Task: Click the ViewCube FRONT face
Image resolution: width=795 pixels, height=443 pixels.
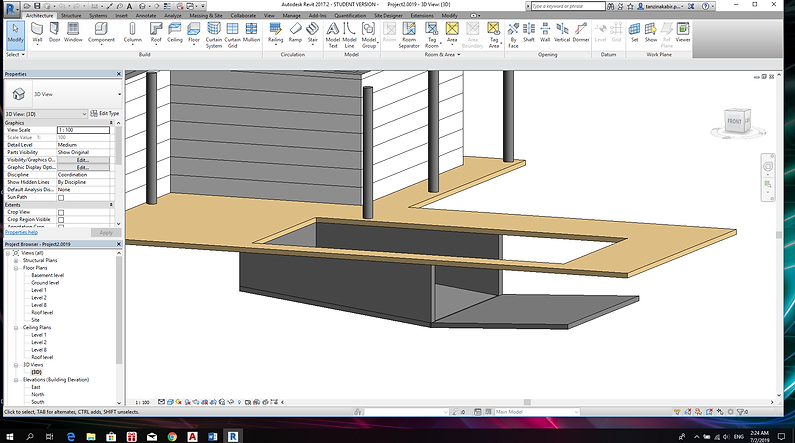Action: [734, 121]
